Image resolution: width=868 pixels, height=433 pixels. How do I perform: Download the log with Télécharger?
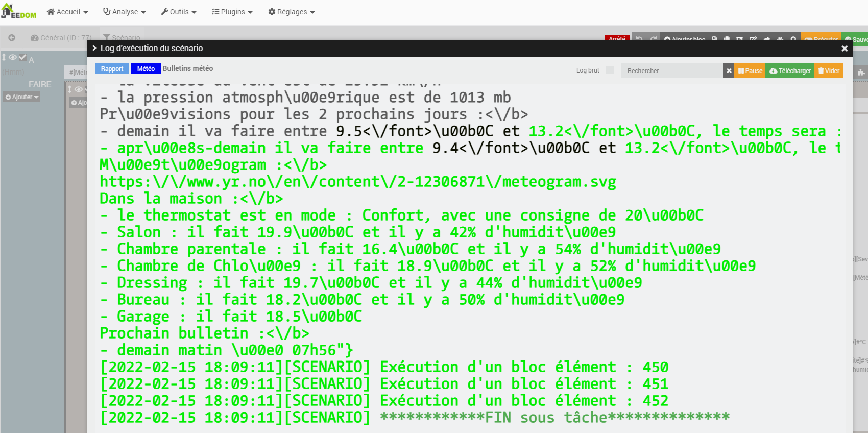(790, 70)
